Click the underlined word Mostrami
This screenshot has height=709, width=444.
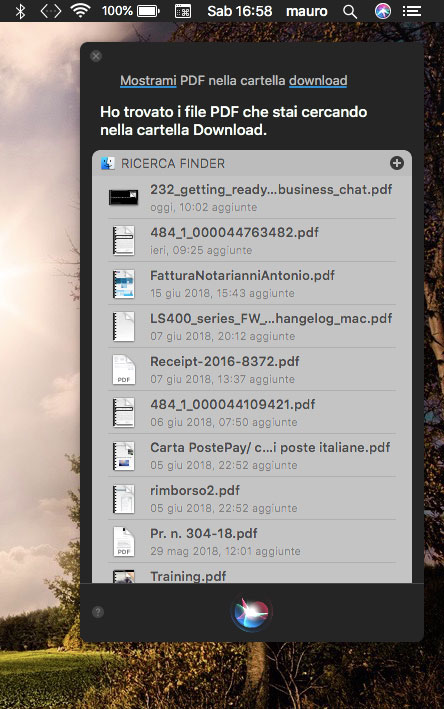148,80
